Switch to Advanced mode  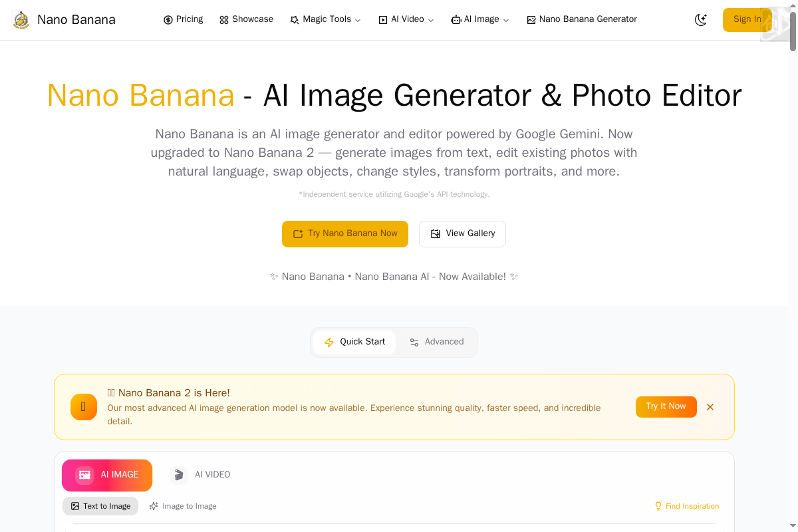436,342
